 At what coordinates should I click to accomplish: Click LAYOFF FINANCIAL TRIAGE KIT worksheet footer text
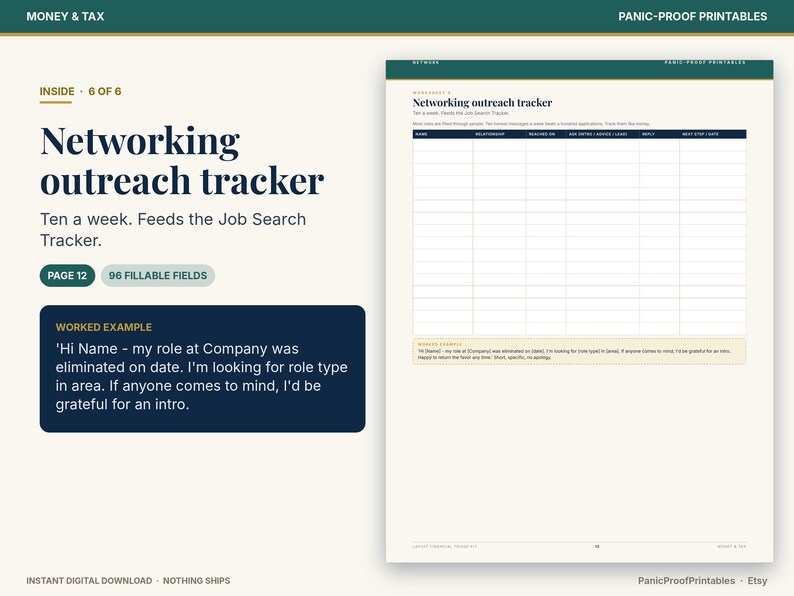pos(445,546)
